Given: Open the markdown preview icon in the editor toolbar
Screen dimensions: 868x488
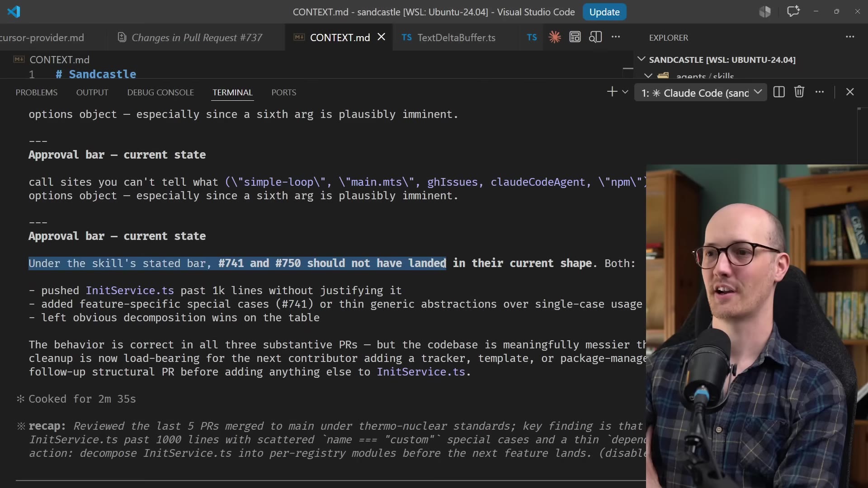Looking at the screenshot, I should [575, 37].
